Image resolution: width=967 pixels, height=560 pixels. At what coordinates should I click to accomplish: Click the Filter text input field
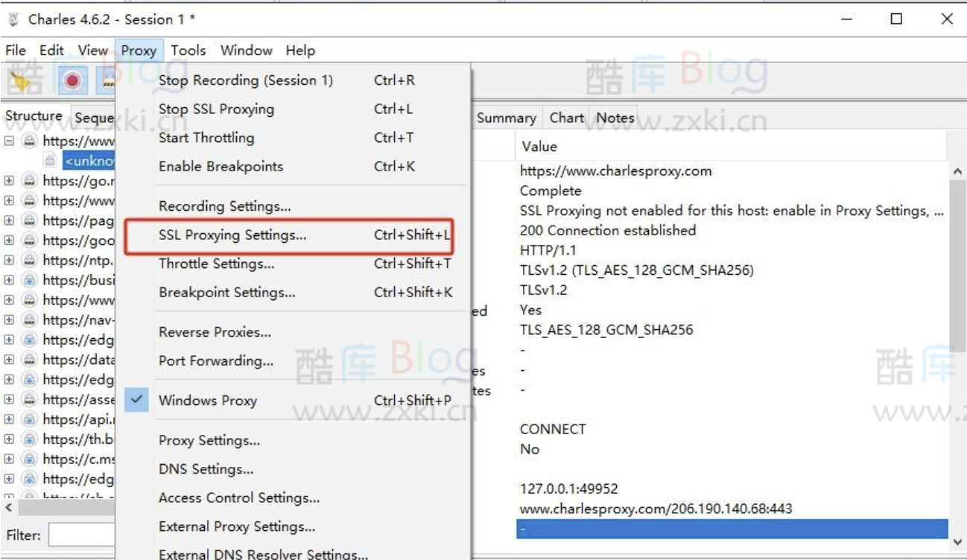82,535
